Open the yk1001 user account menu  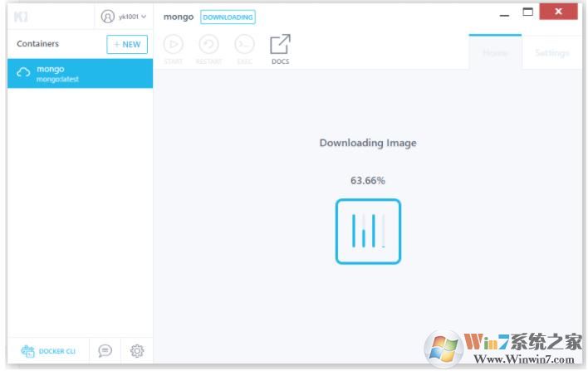click(124, 17)
